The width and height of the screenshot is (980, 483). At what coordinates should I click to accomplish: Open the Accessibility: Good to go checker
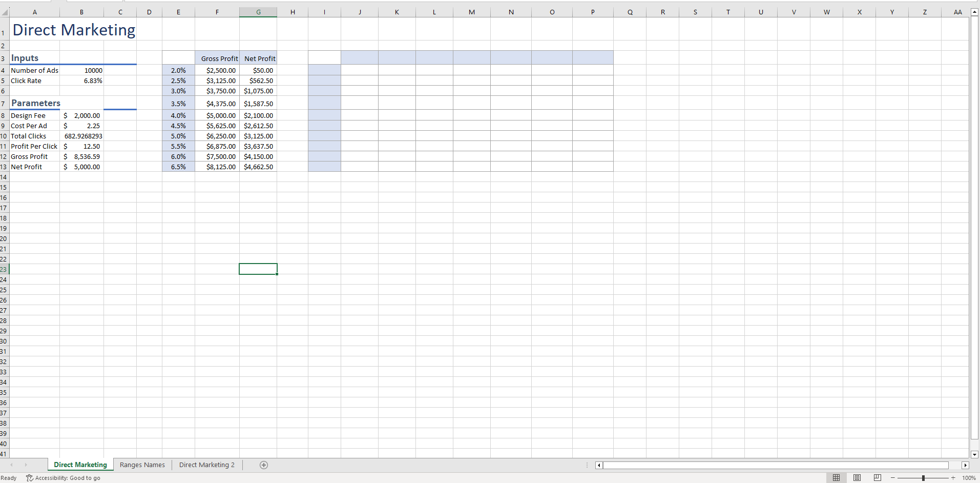click(63, 478)
